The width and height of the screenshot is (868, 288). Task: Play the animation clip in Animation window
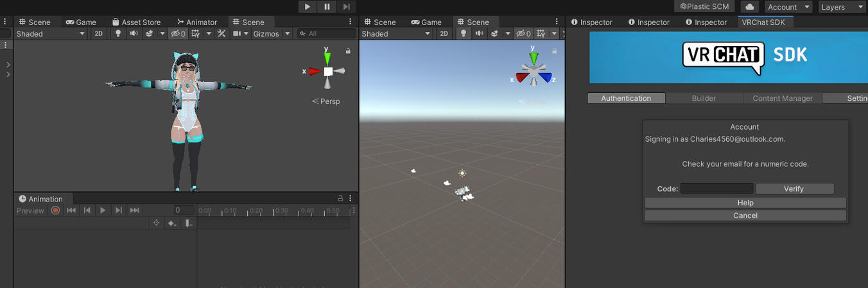[x=103, y=210]
